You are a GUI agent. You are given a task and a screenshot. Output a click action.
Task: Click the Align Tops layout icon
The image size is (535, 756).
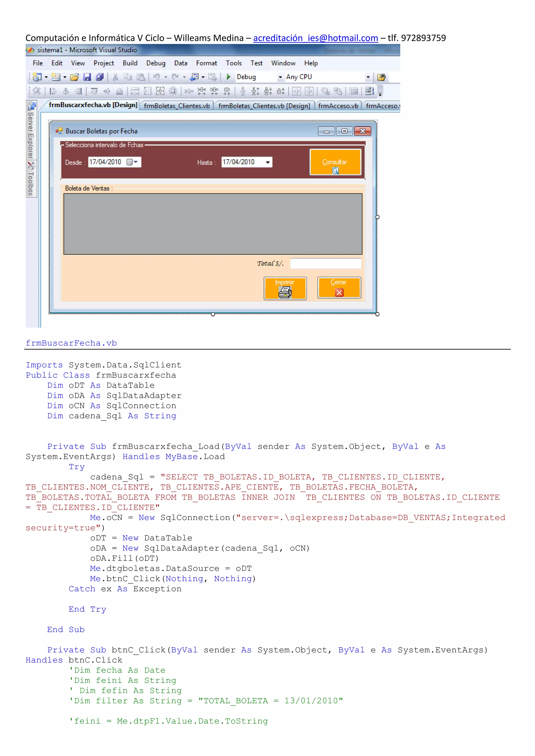click(x=94, y=91)
